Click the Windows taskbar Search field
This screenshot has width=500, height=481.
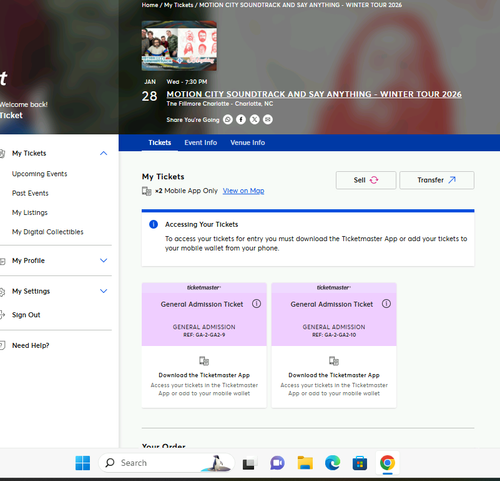(166, 463)
